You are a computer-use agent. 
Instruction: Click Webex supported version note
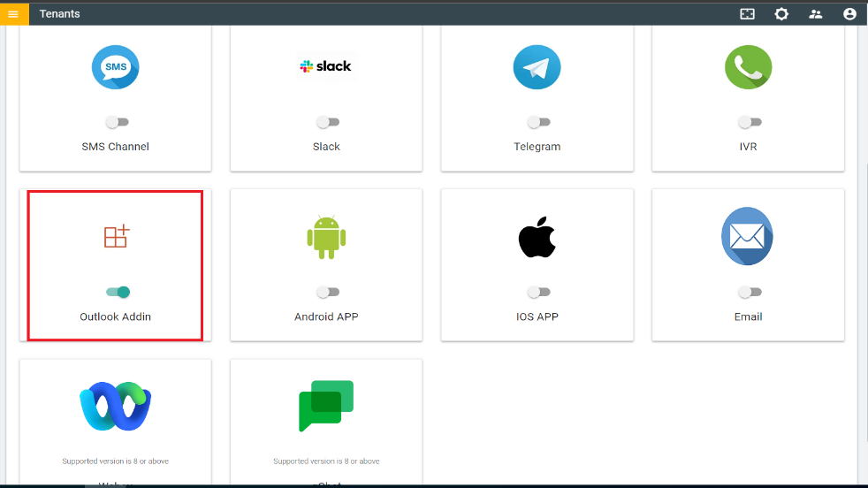pos(115,461)
